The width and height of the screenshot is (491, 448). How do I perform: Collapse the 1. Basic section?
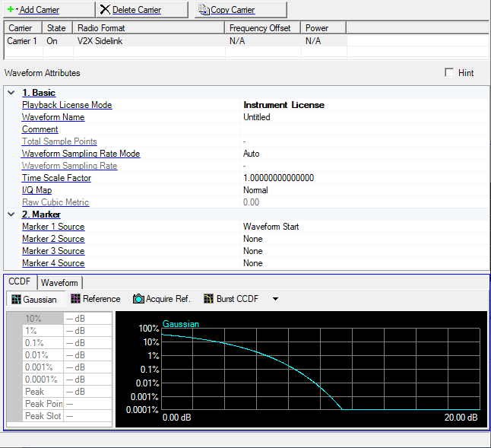pyautogui.click(x=11, y=93)
